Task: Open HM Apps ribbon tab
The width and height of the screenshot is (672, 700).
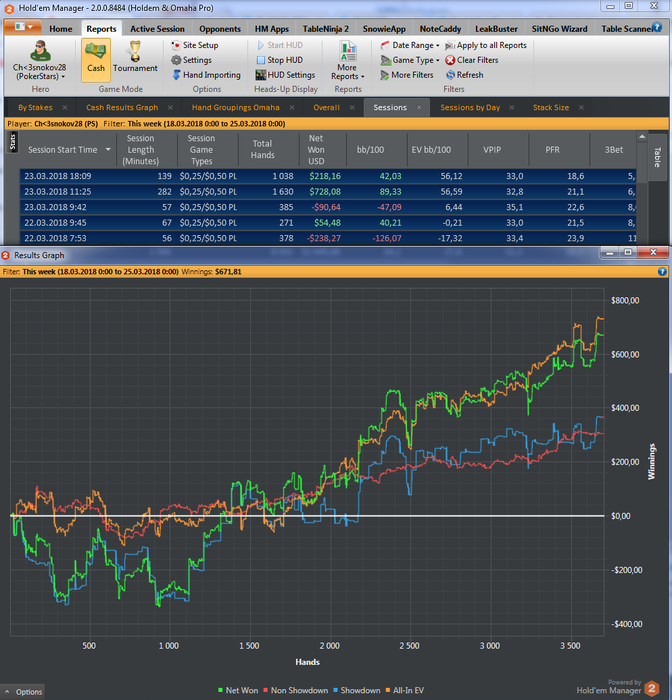Action: click(x=271, y=29)
